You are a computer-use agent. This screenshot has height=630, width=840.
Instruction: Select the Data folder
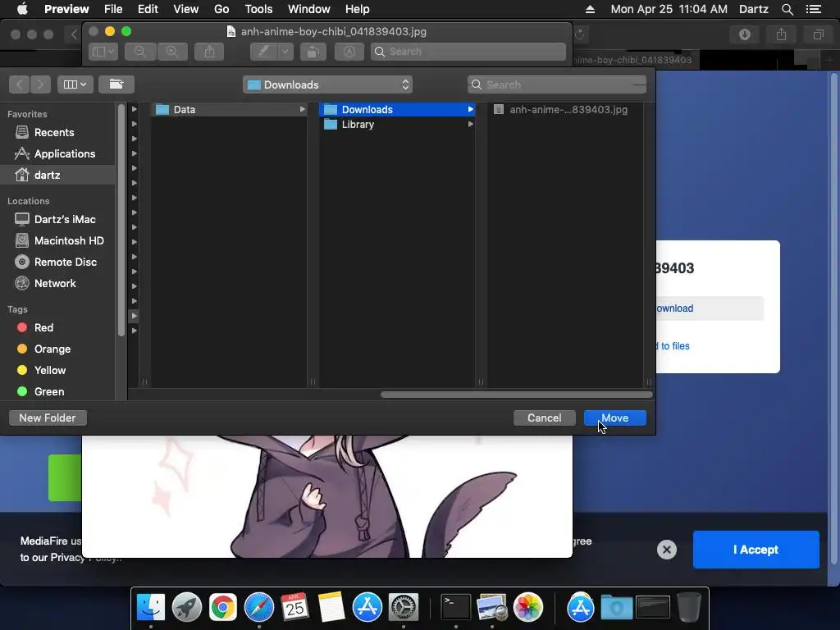[x=229, y=109]
